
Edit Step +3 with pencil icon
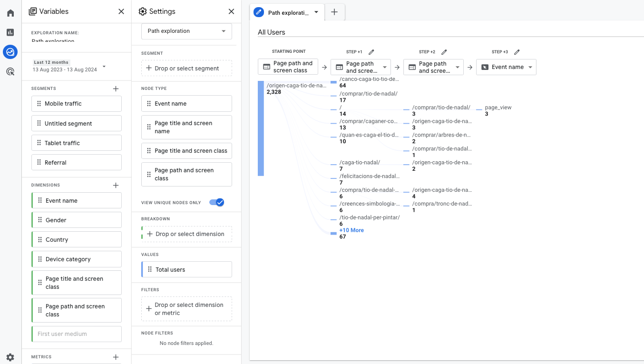pyautogui.click(x=517, y=52)
